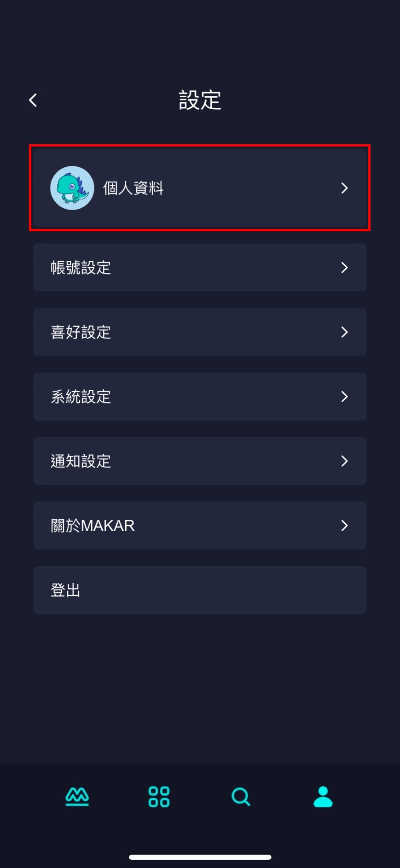View the 關於MAKAR about page
400x868 pixels.
(x=93, y=526)
